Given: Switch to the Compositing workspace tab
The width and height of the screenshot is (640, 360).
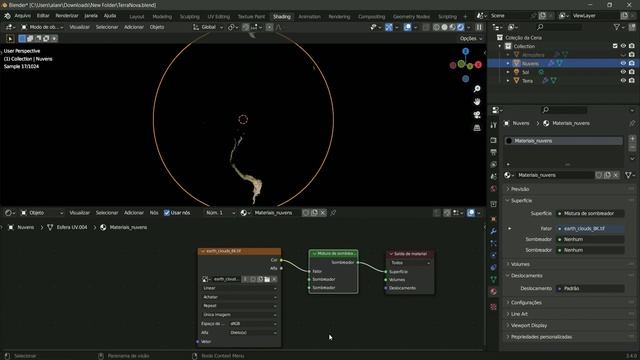Looking at the screenshot, I should pyautogui.click(x=371, y=17).
